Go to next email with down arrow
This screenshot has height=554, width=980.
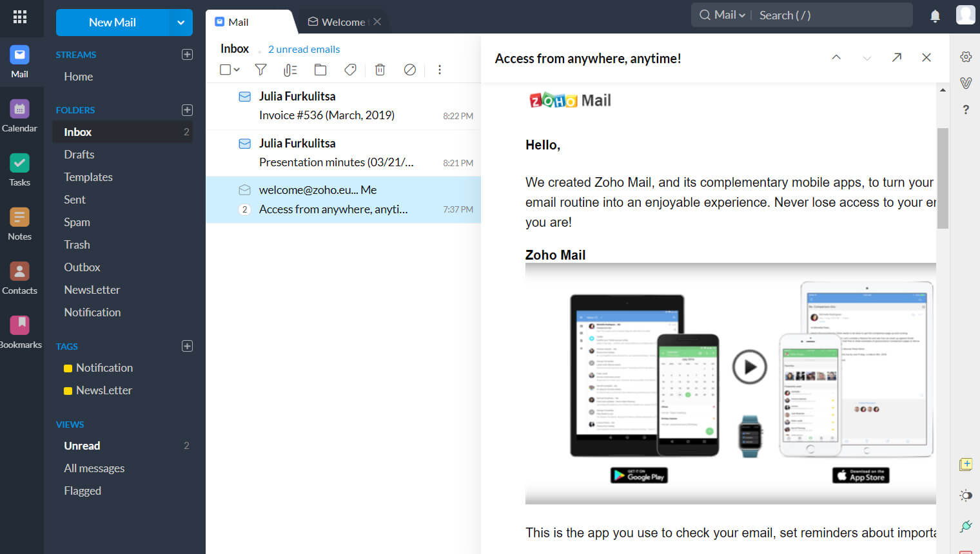[x=867, y=58]
